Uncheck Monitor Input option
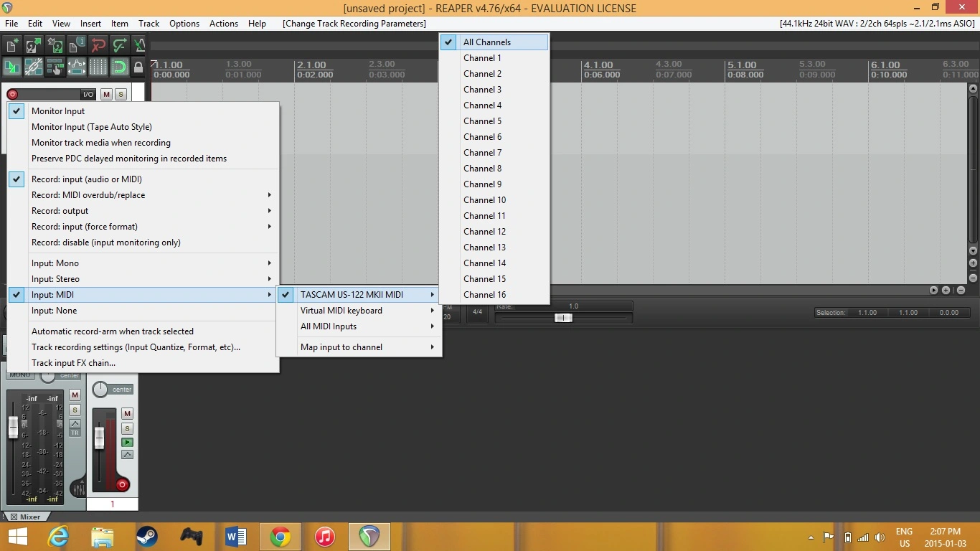Image resolution: width=980 pixels, height=551 pixels. [x=58, y=111]
